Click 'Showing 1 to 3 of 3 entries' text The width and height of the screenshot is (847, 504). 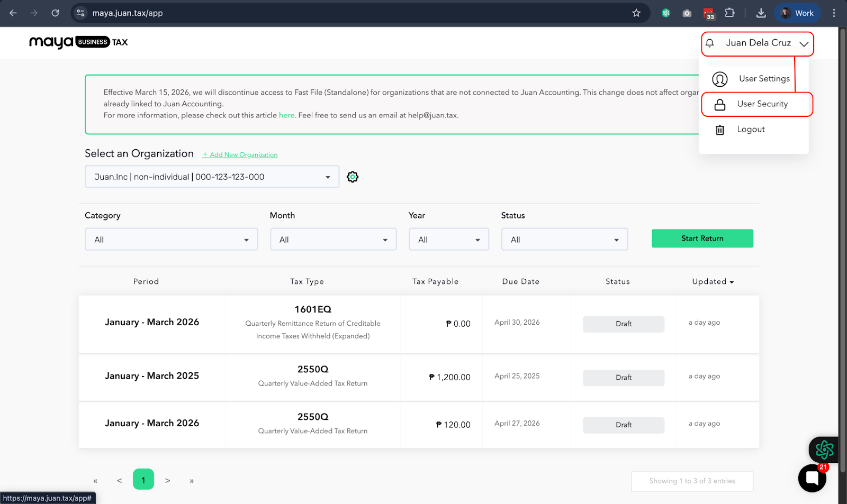pos(692,481)
